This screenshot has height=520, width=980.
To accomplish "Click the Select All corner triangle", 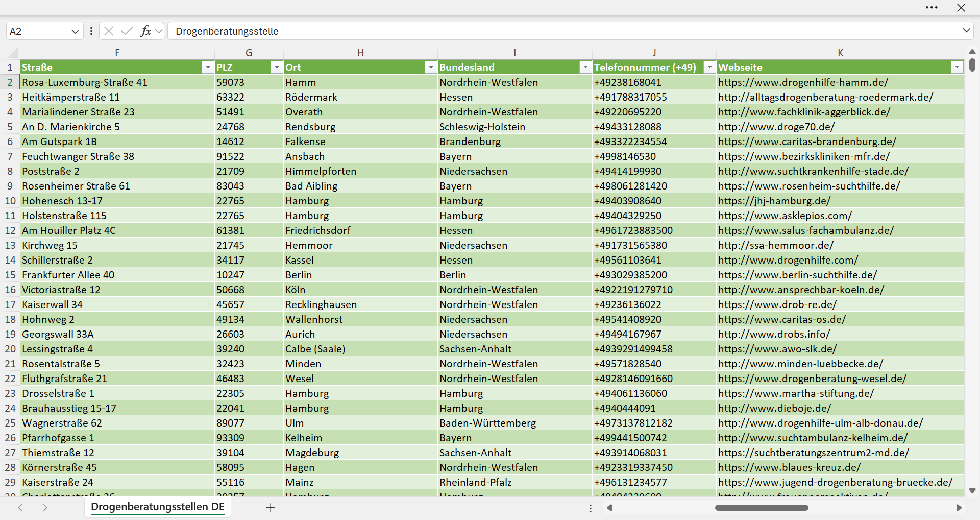I will pyautogui.click(x=13, y=53).
